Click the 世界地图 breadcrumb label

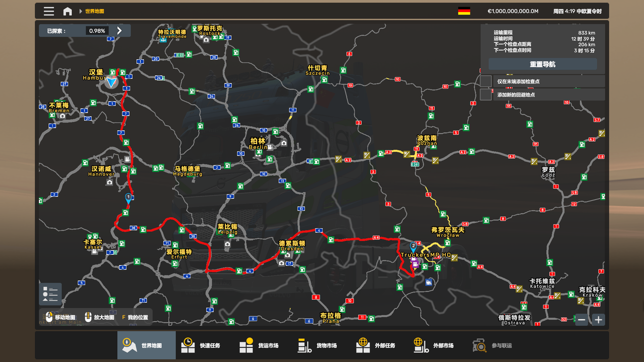coord(95,11)
